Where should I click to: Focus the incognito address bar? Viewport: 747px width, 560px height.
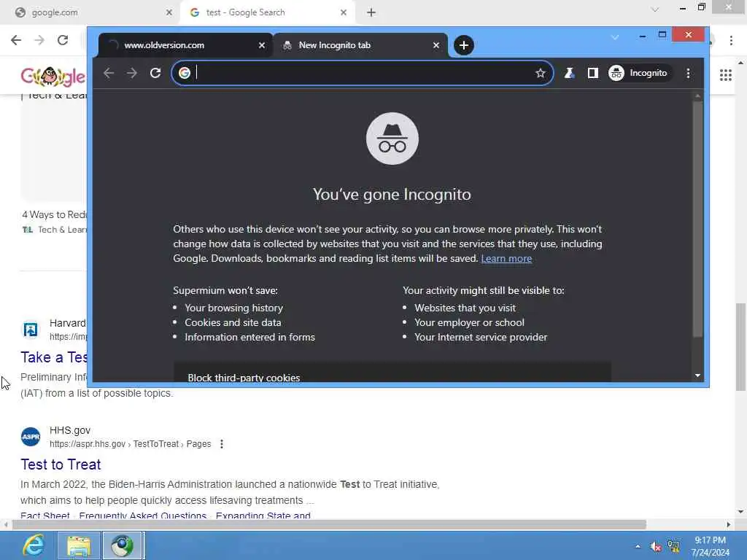[x=363, y=73]
